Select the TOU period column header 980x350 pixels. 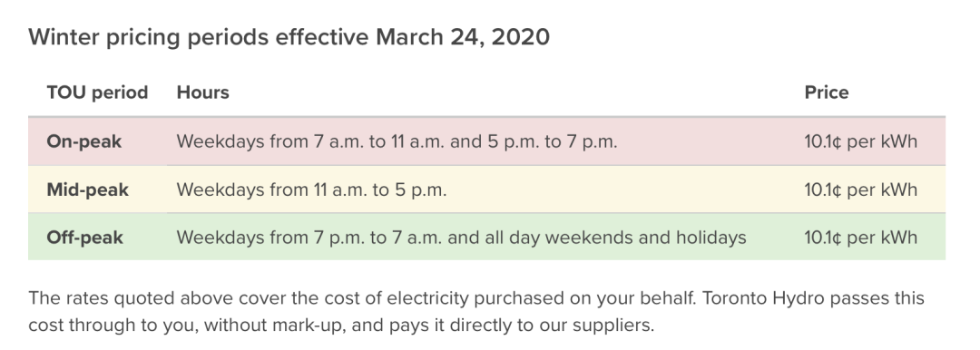tap(97, 92)
